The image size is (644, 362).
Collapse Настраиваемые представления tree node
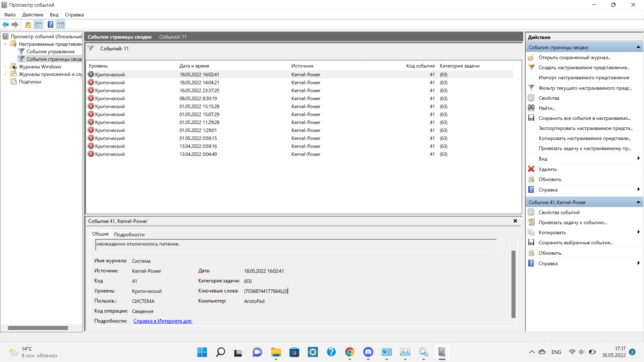[5, 44]
